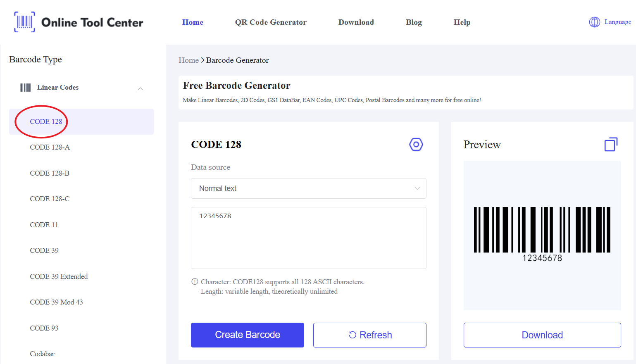
Task: Select CODE 128-A barcode type
Action: click(x=50, y=148)
